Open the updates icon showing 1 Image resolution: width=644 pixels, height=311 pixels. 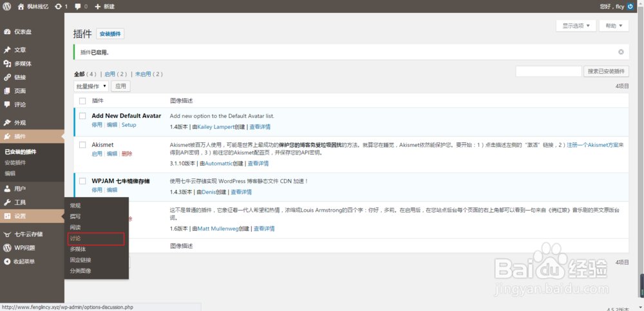point(59,6)
